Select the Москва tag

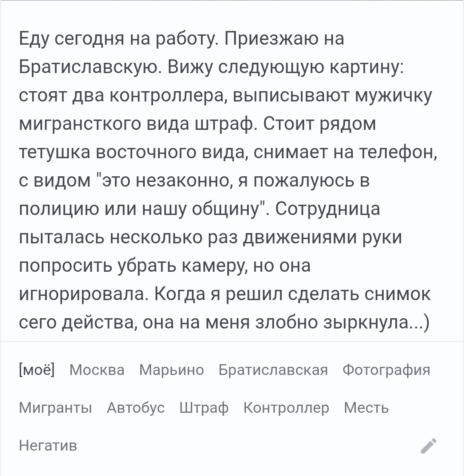pos(97,370)
